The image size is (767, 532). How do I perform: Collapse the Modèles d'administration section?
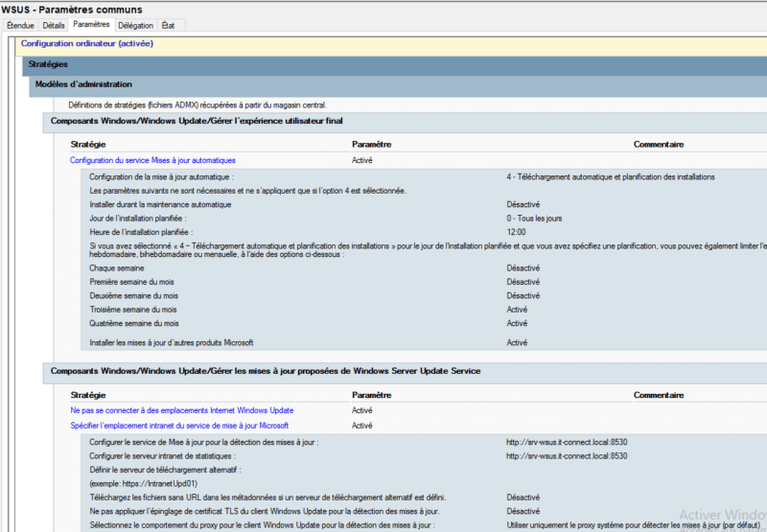click(x=83, y=84)
